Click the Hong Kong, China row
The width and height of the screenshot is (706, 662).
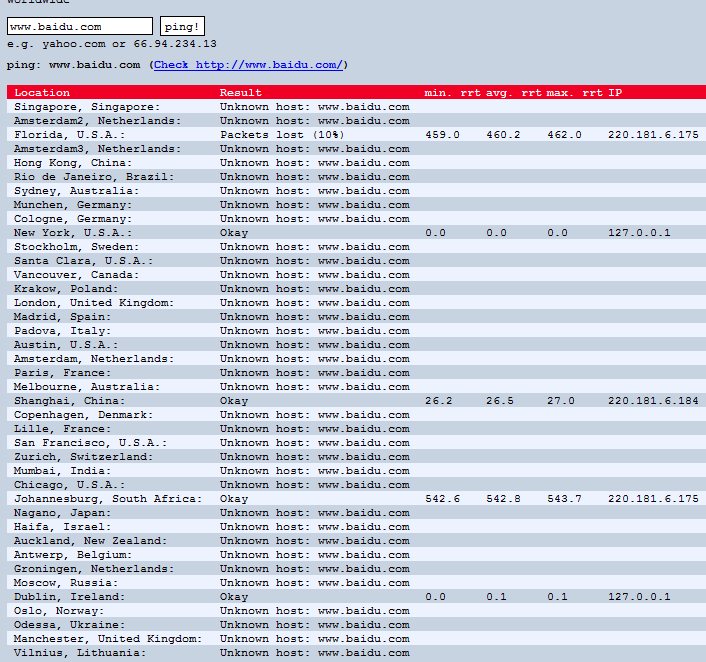pos(356,163)
